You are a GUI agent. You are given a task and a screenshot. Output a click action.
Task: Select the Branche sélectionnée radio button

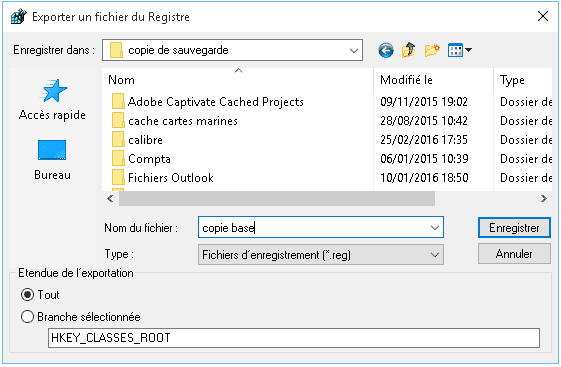click(x=28, y=317)
